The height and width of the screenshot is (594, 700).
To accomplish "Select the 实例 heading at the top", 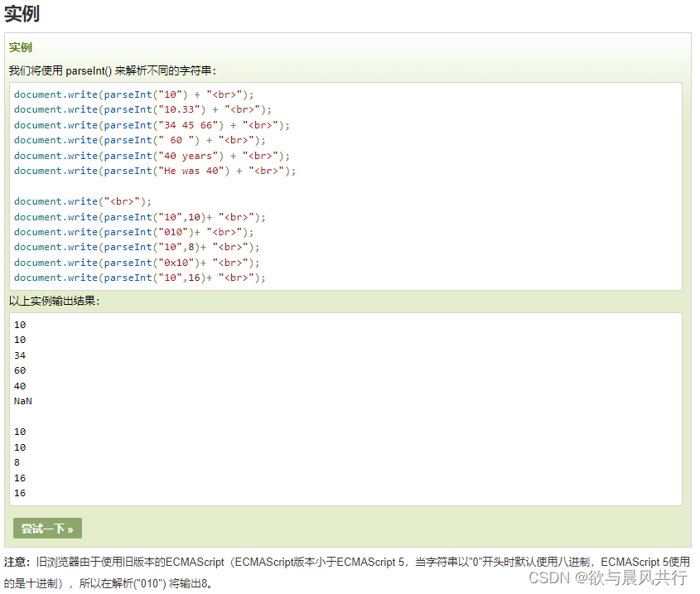I will tap(22, 13).
